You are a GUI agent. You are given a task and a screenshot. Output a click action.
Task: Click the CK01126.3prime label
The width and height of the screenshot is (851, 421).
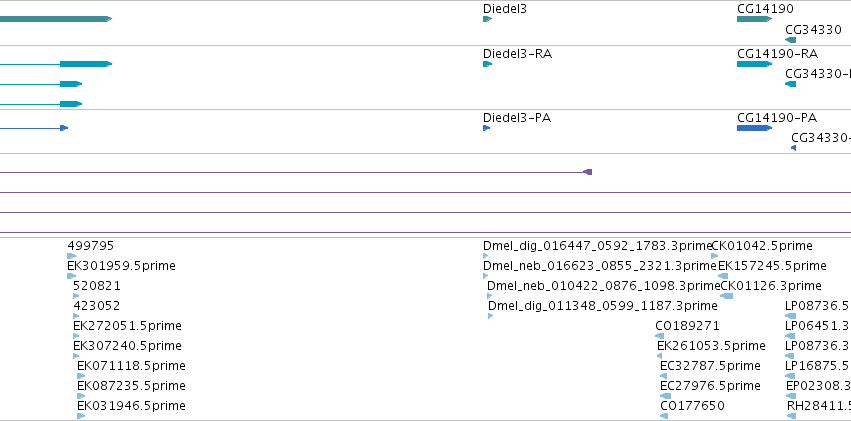coord(771,286)
